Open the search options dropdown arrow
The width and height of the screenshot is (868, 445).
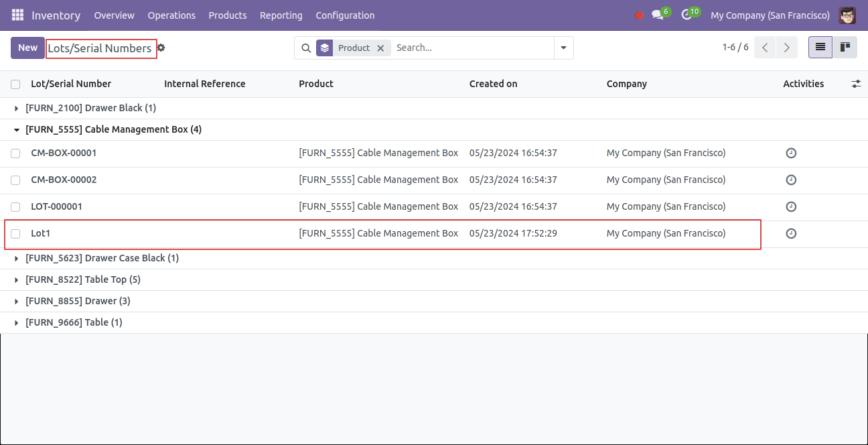[563, 48]
